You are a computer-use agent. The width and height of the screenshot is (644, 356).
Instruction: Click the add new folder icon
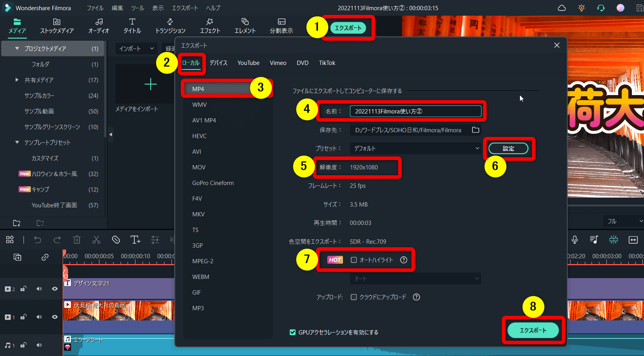(16, 223)
